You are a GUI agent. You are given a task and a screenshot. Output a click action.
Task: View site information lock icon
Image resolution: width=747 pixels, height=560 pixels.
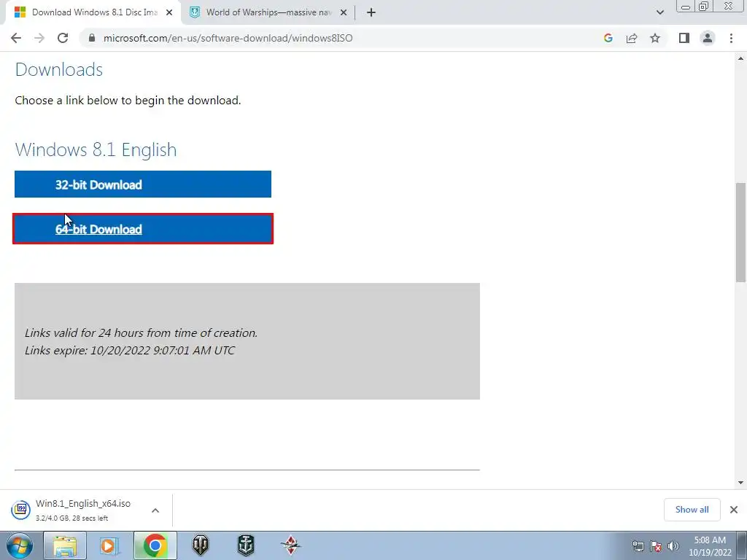(x=92, y=38)
